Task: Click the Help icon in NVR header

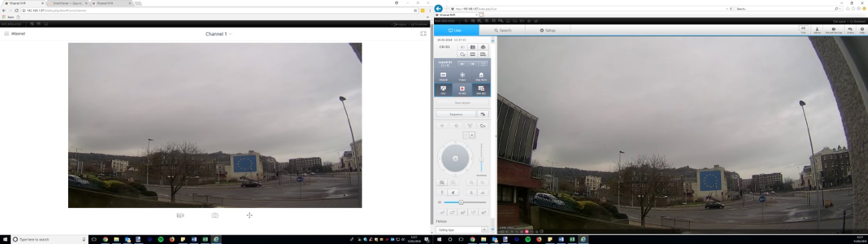Action: (863, 30)
